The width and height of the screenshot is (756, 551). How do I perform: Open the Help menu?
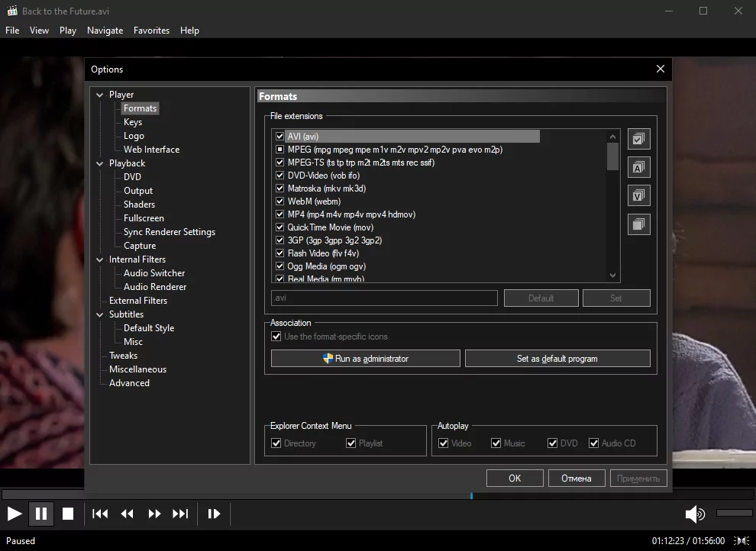(189, 31)
